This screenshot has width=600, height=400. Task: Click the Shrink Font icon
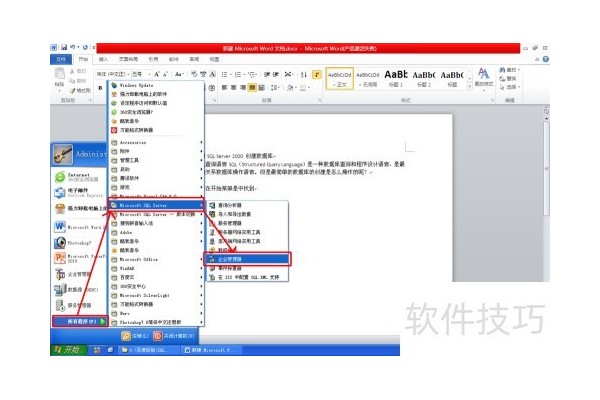pos(165,74)
